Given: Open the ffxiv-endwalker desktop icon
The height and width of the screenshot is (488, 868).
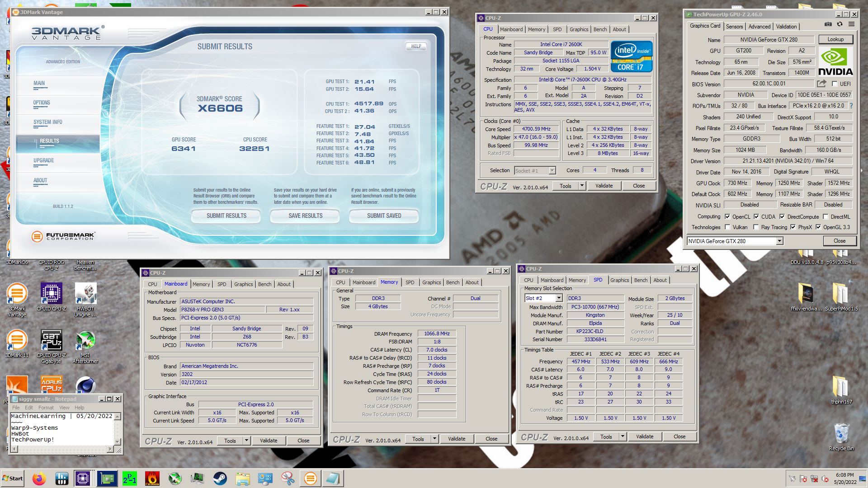Looking at the screenshot, I should (806, 297).
